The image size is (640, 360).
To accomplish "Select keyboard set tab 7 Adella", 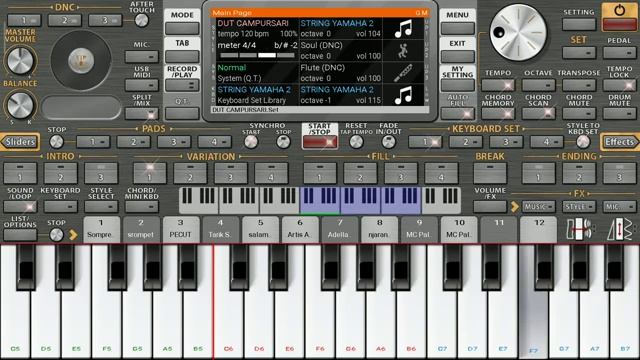I will pyautogui.click(x=339, y=229).
